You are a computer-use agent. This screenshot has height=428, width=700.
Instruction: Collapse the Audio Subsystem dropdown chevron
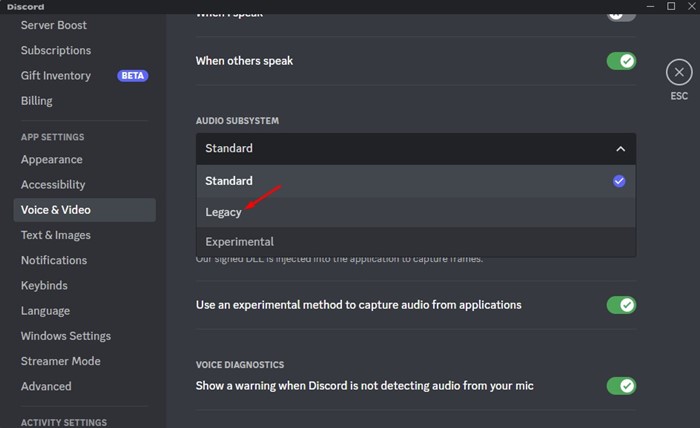tap(620, 149)
